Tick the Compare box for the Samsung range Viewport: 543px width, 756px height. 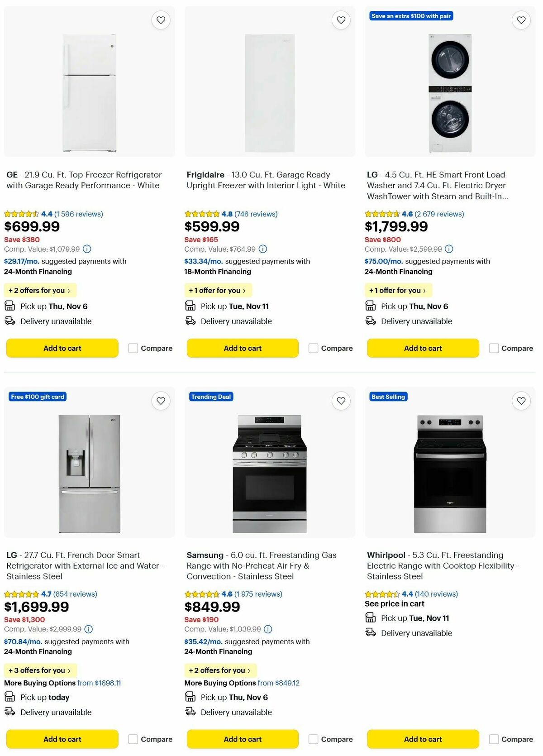click(x=313, y=739)
